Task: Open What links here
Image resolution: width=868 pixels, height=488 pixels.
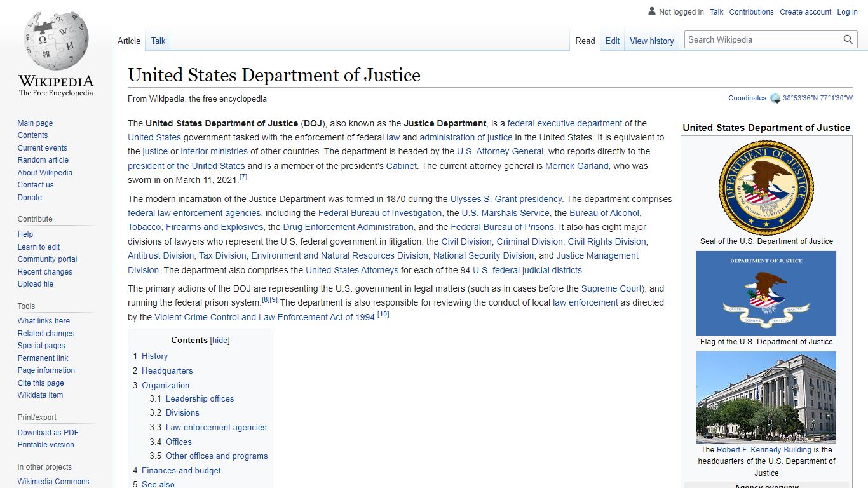Action: click(x=44, y=321)
